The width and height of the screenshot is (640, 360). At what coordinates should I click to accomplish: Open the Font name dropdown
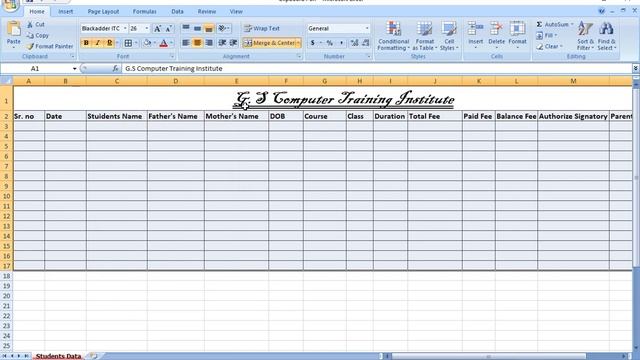coord(125,29)
